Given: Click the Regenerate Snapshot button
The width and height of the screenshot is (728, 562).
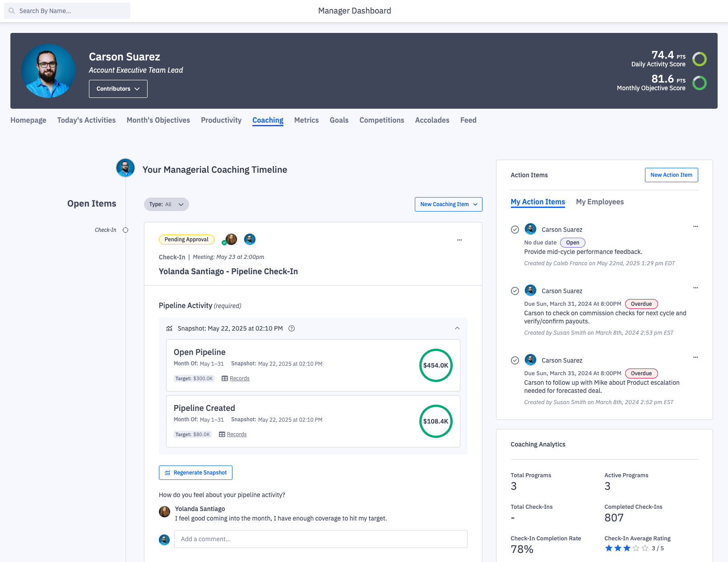Looking at the screenshot, I should tap(195, 473).
